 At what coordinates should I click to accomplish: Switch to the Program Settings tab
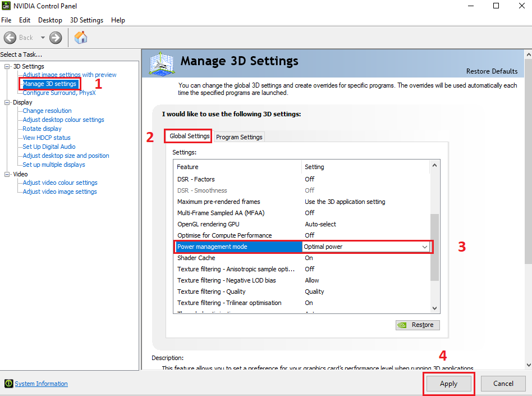pyautogui.click(x=239, y=137)
